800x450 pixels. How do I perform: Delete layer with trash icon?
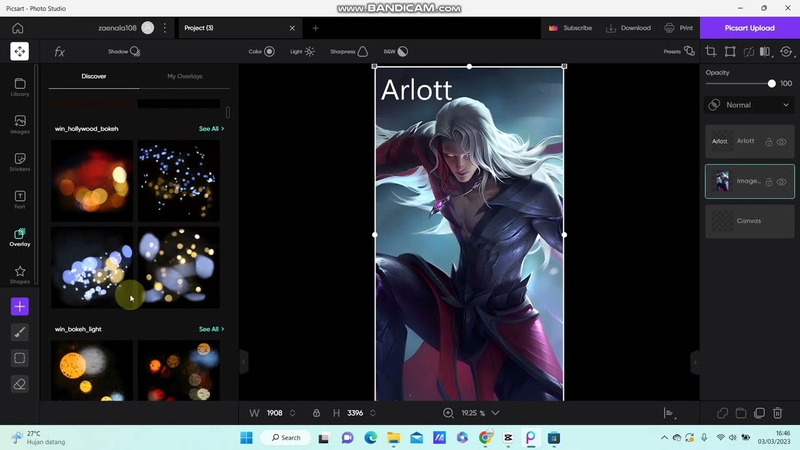(x=777, y=413)
